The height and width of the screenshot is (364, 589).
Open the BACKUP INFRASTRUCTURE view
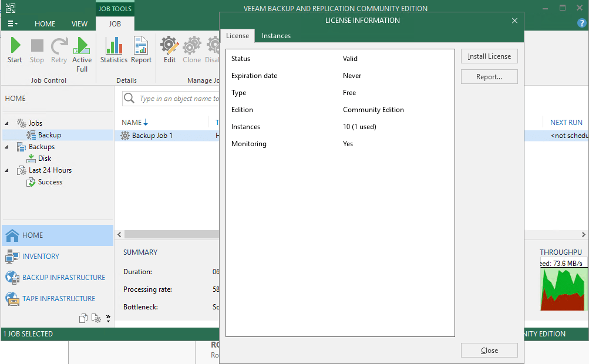coord(64,278)
